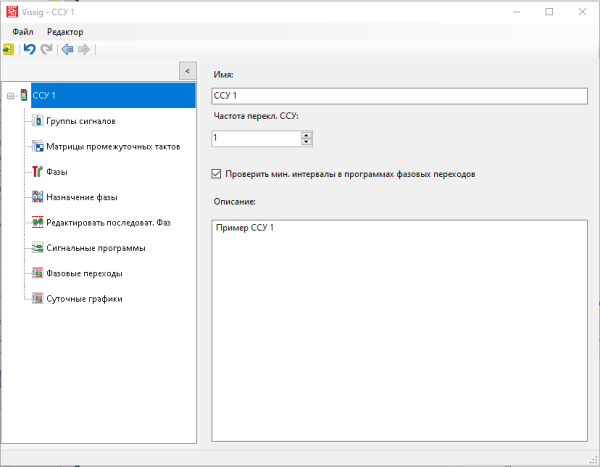The width and height of the screenshot is (600, 467).
Task: Increase Частота перекл. ССУ value
Action: click(x=306, y=133)
